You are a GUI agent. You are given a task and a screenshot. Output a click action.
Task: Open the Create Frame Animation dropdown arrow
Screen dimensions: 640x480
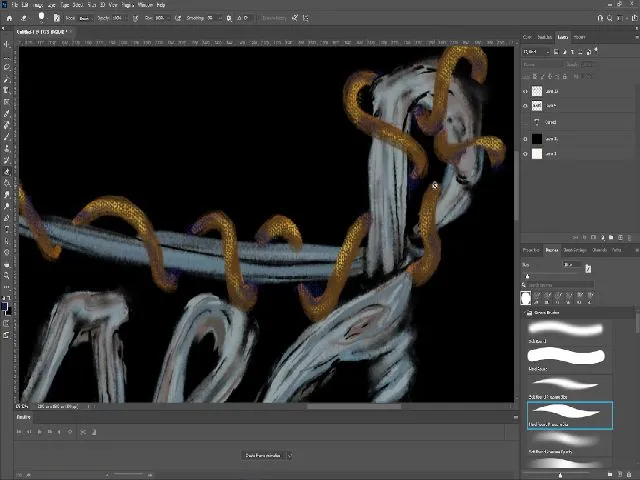click(290, 456)
